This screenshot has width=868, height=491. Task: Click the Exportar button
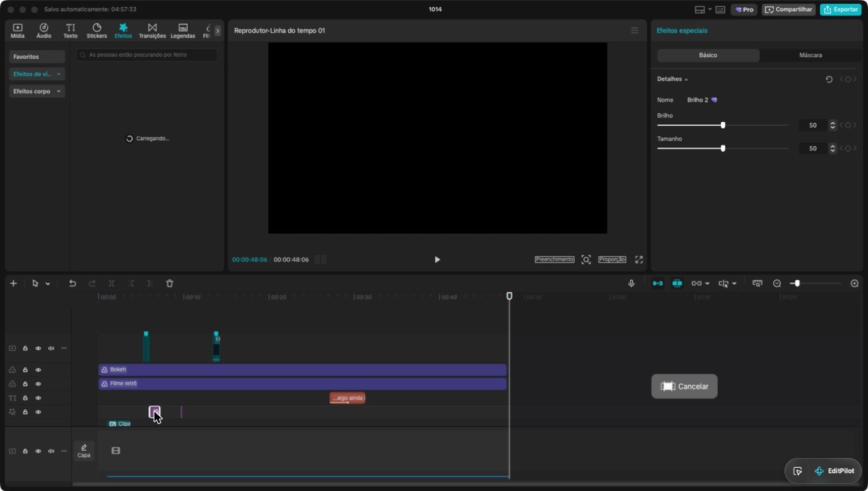pos(841,10)
